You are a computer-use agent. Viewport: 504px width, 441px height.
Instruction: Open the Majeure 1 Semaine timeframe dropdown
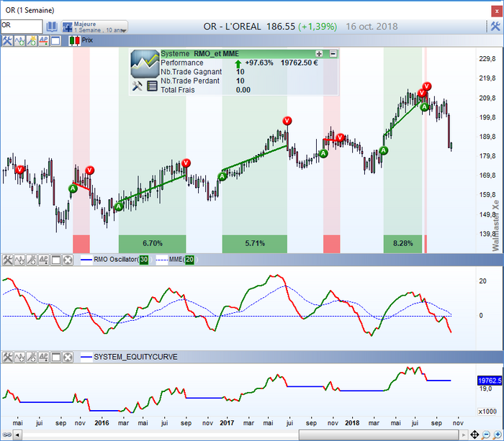[94, 27]
